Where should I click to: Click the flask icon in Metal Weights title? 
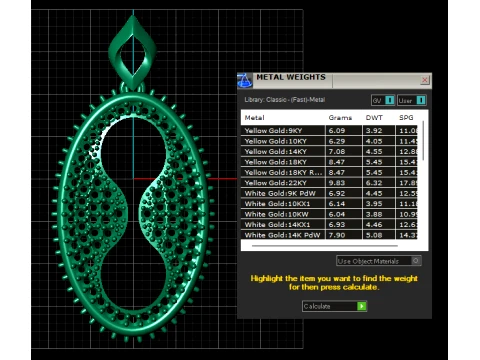(x=245, y=80)
